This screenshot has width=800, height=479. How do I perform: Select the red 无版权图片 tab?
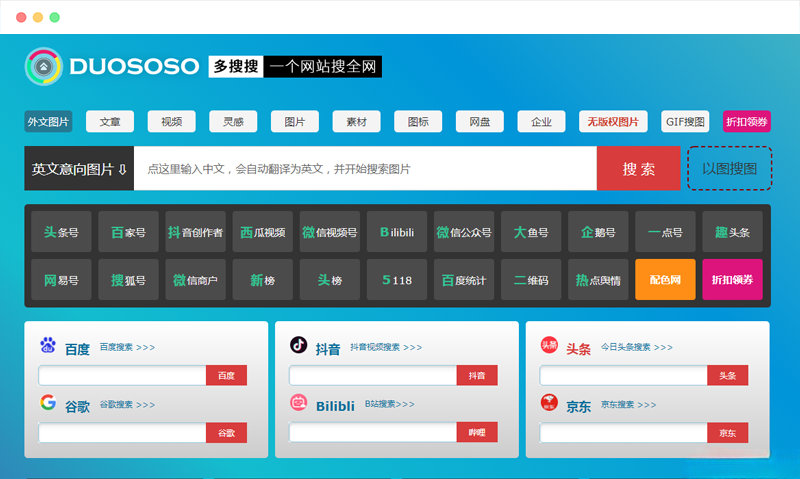613,121
